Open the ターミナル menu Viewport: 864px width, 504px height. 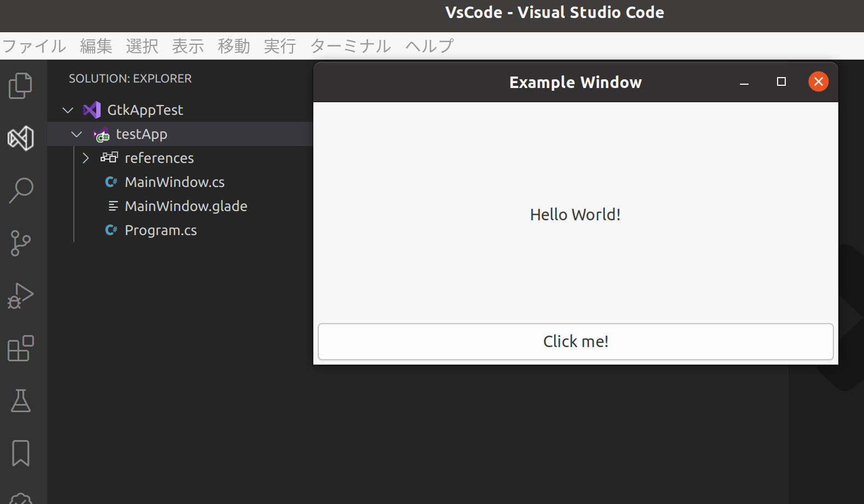tap(350, 46)
